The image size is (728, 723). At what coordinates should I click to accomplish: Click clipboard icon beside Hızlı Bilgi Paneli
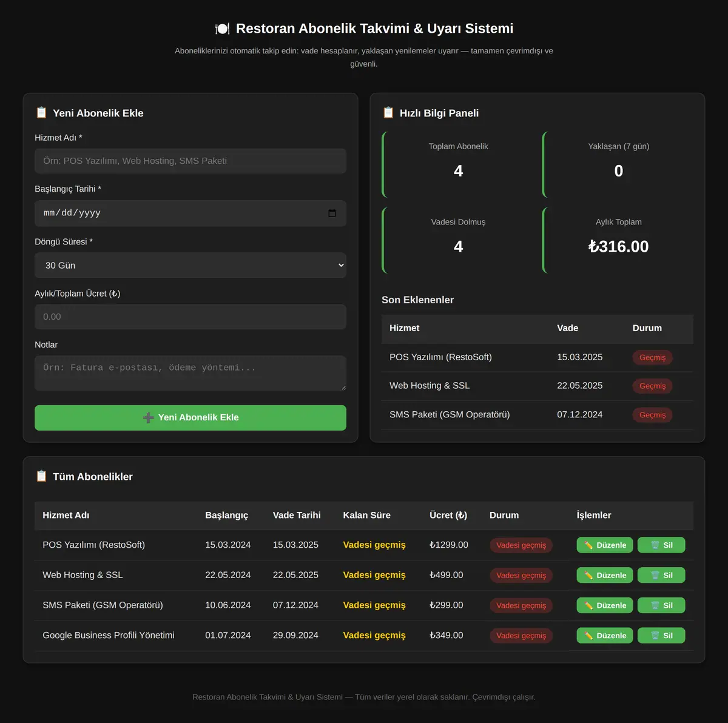pos(388,113)
